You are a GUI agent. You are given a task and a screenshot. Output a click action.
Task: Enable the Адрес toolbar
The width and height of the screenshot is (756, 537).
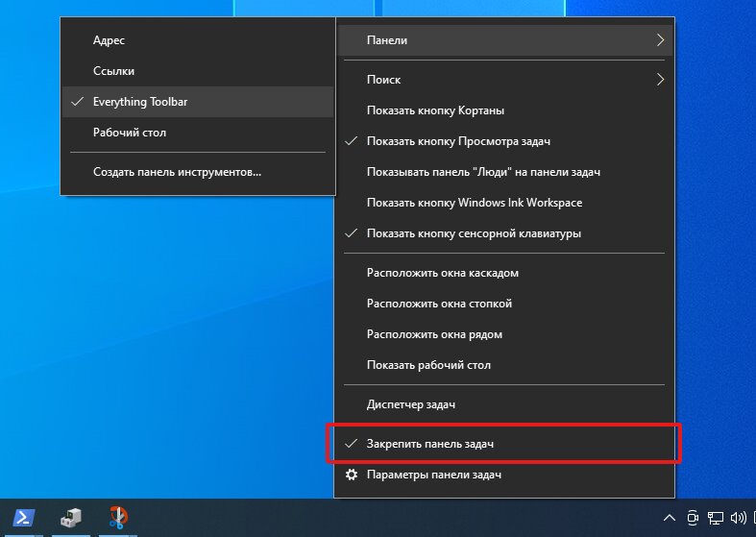(x=198, y=40)
